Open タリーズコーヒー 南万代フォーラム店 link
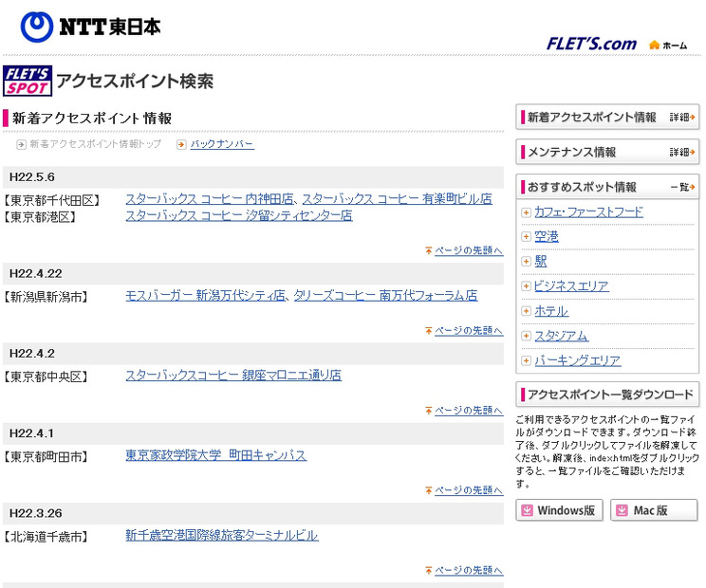The width and height of the screenshot is (706, 588). (x=386, y=296)
